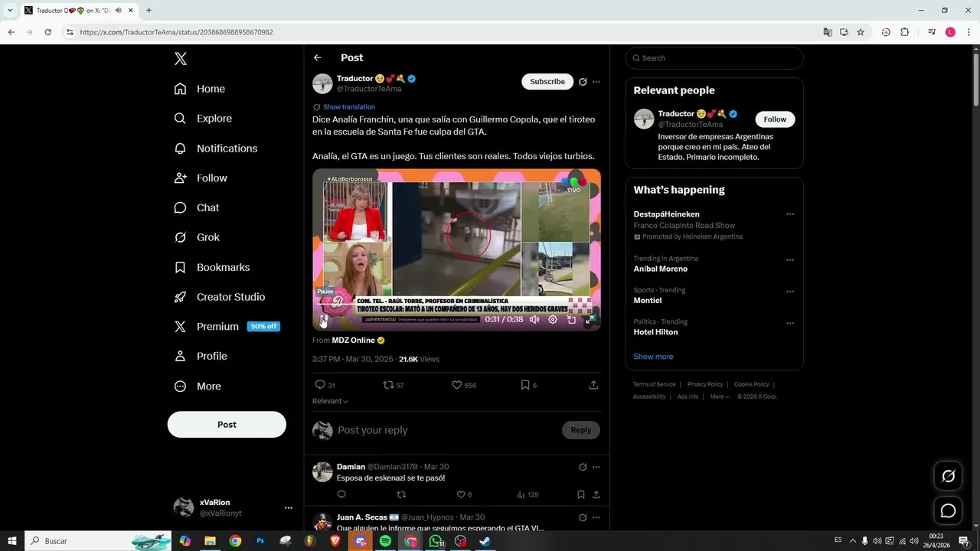Open Grok actions icon beside Subscribe button
This screenshot has width=980, height=551.
coord(583,82)
